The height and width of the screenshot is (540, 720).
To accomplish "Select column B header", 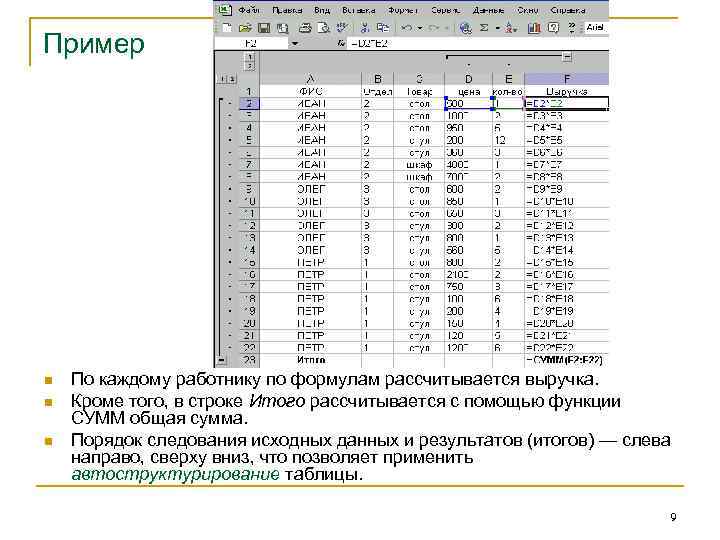I will pyautogui.click(x=377, y=79).
